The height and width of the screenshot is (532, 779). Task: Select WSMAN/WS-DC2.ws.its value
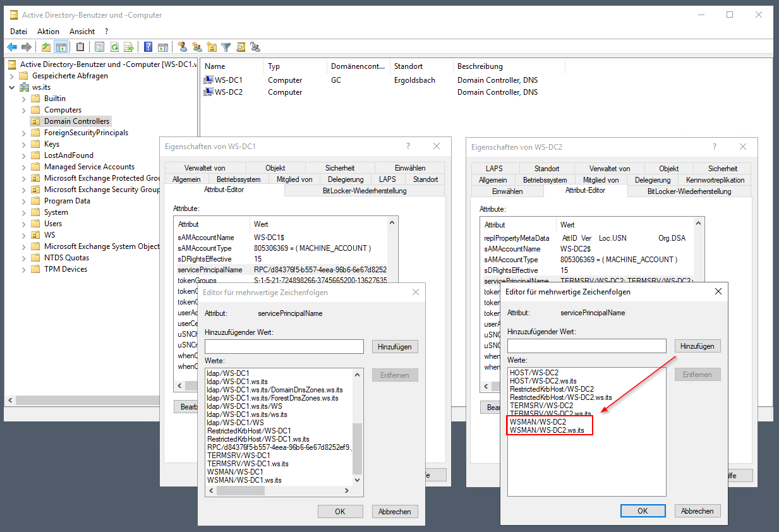[547, 430]
